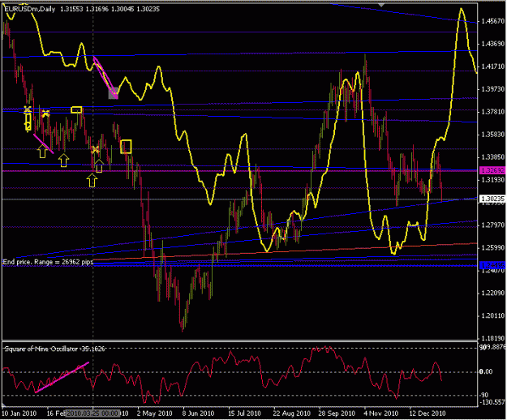This screenshot has height=420, width=507.
Task: Click the 15 Jul 2010 date label
Action: click(244, 414)
